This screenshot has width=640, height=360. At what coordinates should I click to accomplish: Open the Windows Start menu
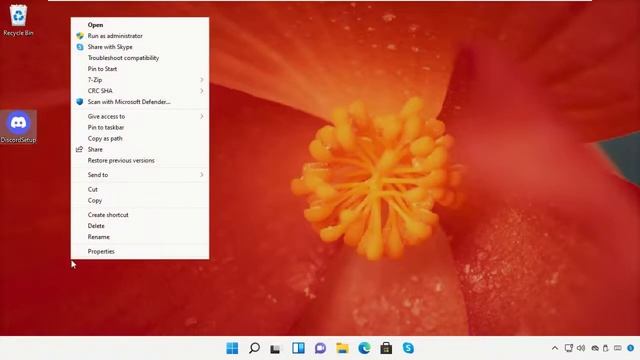[x=232, y=348]
